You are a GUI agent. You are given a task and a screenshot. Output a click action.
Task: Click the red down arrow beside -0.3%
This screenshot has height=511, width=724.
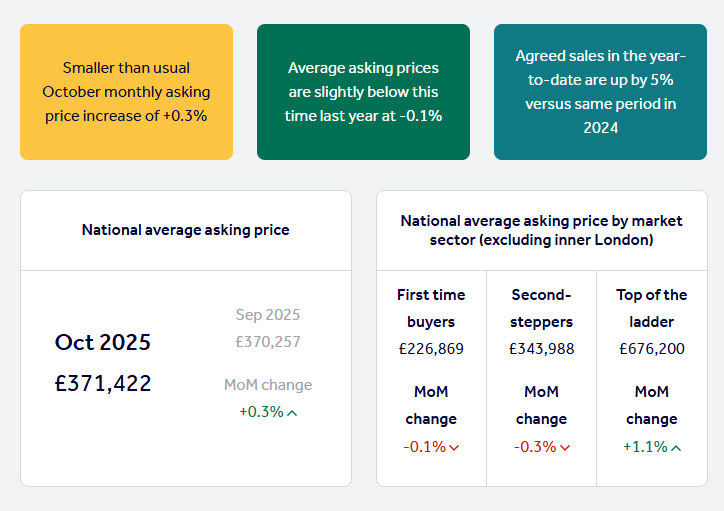pos(565,447)
